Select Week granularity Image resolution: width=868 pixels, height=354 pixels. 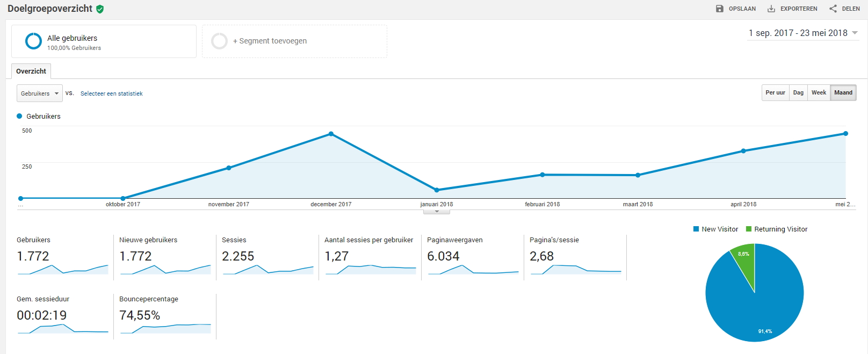point(819,93)
